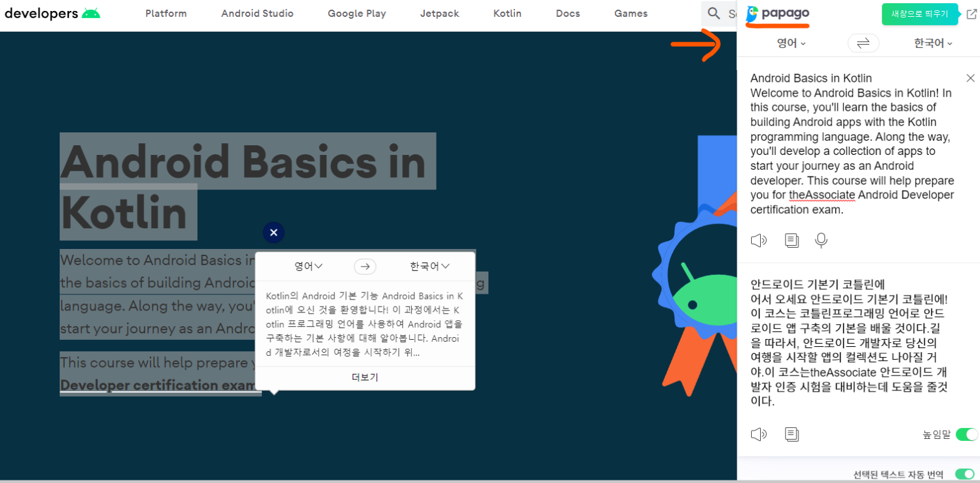This screenshot has height=483, width=980.
Task: Open the Platform nav item
Action: click(166, 14)
